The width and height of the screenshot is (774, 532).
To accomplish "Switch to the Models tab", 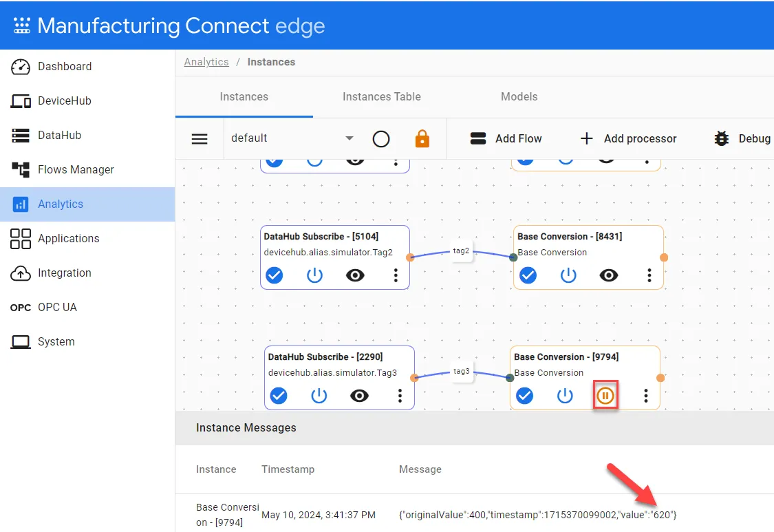I will tap(519, 97).
